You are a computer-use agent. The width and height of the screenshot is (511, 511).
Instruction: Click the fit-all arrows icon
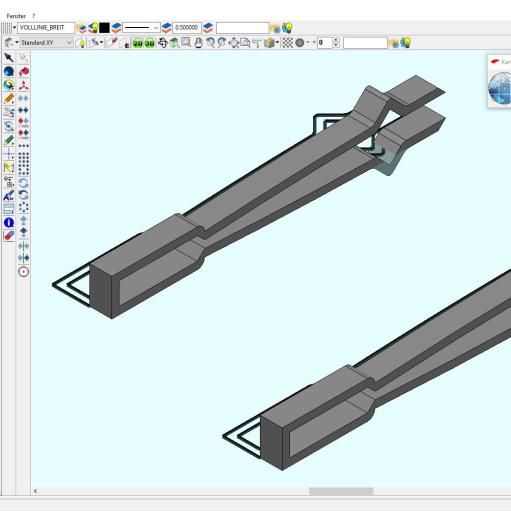(233, 43)
